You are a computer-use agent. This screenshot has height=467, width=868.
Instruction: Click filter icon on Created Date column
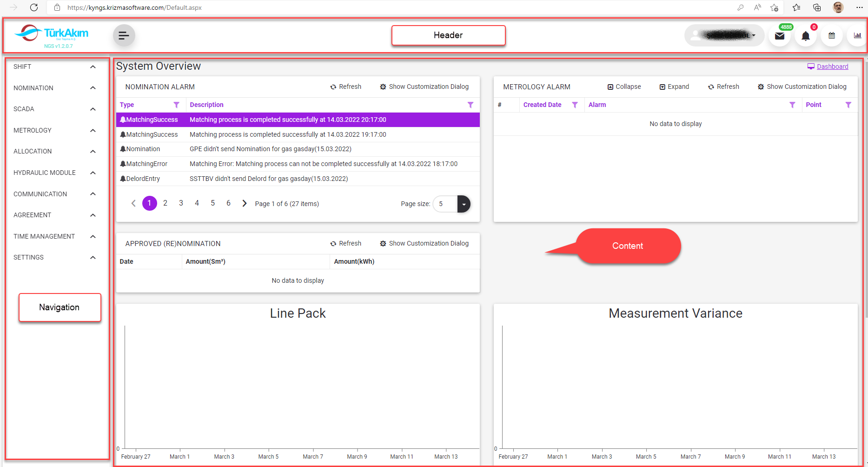tap(575, 105)
